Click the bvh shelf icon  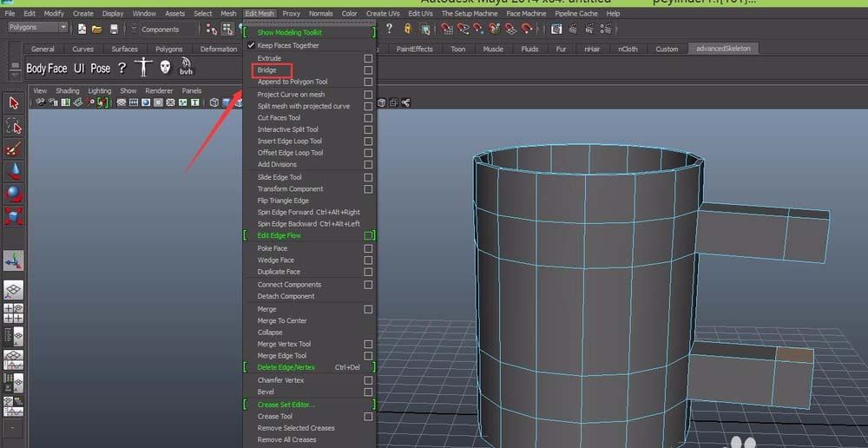187,67
